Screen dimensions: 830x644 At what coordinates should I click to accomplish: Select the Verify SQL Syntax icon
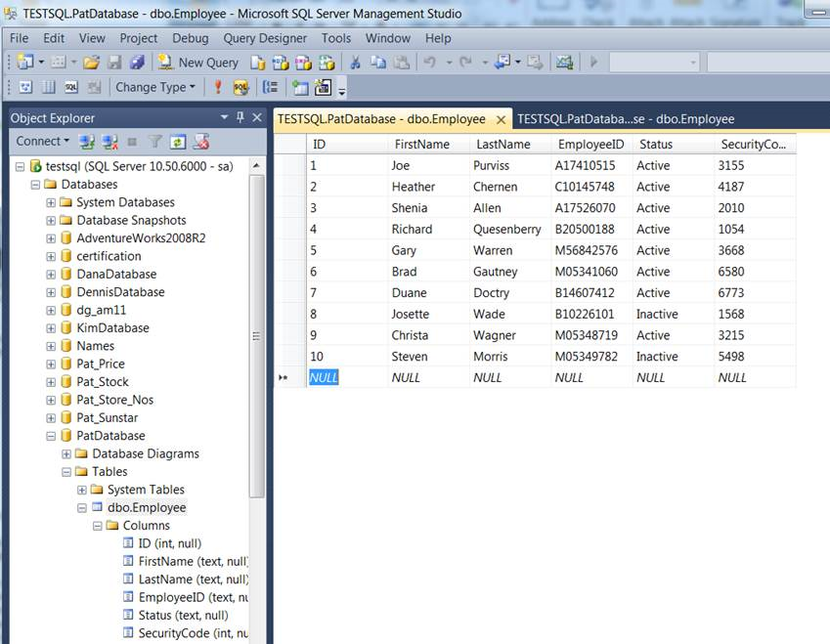pyautogui.click(x=240, y=87)
